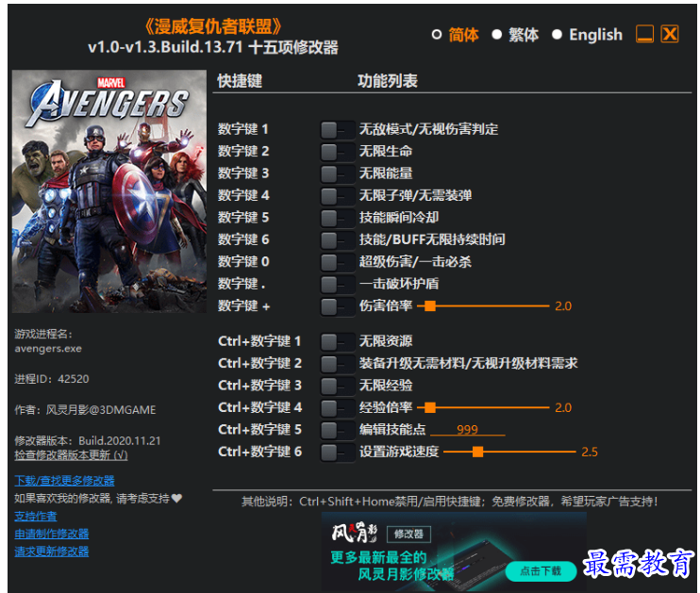
Task: Enable the 伤害倍率 toggle
Action: click(x=338, y=306)
